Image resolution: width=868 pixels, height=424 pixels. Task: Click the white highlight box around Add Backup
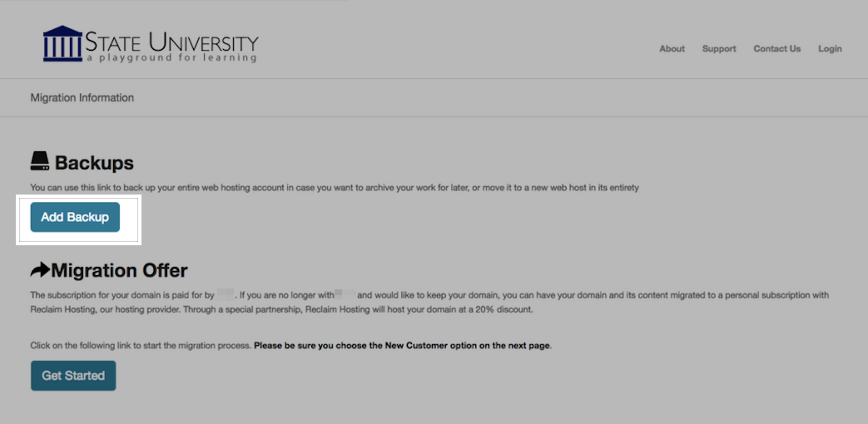(78, 219)
